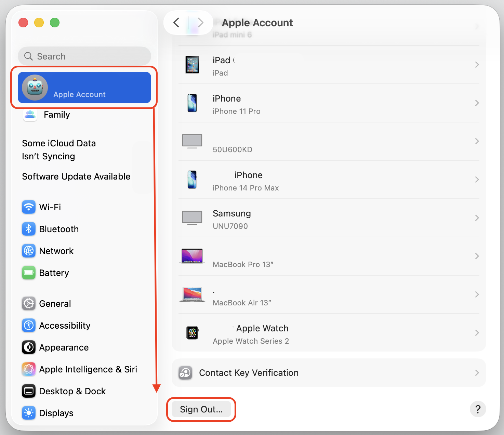
Task: Click the 'Displays' sidebar label
Action: coord(56,413)
